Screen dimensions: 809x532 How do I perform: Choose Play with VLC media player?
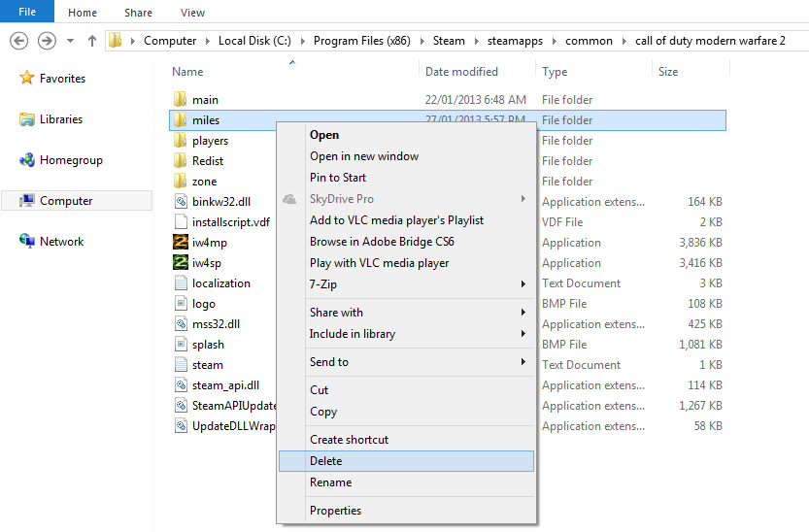tap(406, 263)
